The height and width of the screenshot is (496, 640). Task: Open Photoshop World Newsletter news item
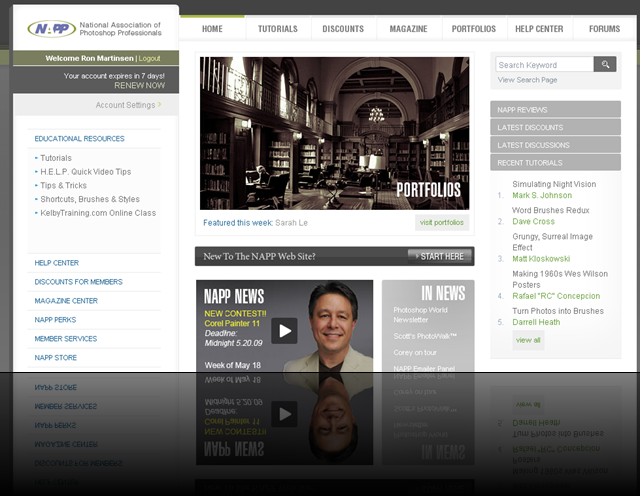click(x=420, y=315)
